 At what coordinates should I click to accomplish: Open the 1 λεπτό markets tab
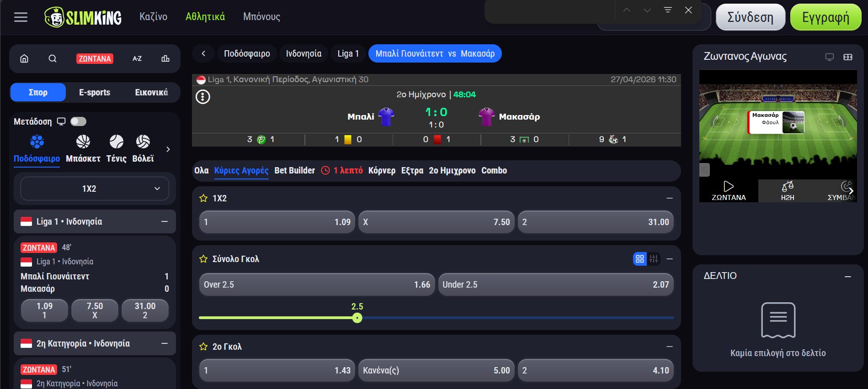(342, 170)
